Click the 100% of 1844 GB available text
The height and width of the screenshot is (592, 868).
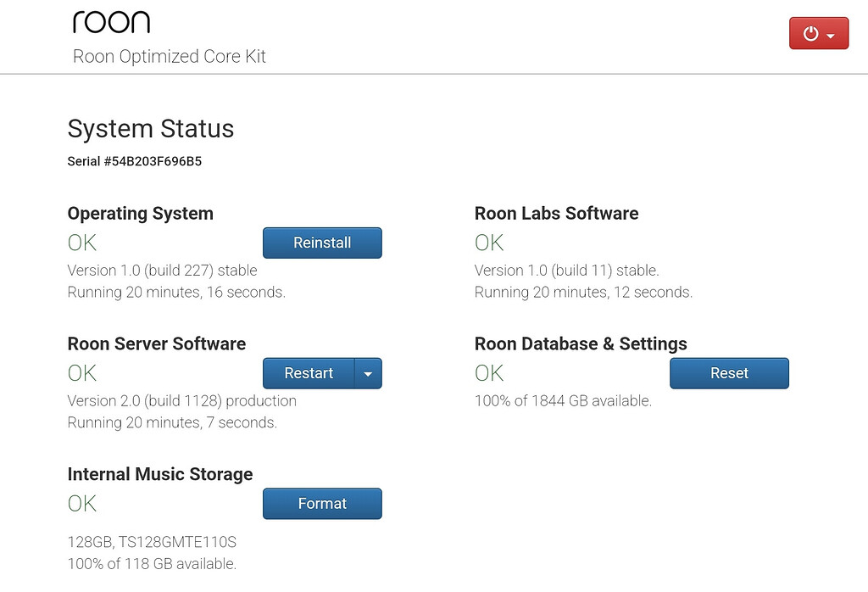coord(563,400)
